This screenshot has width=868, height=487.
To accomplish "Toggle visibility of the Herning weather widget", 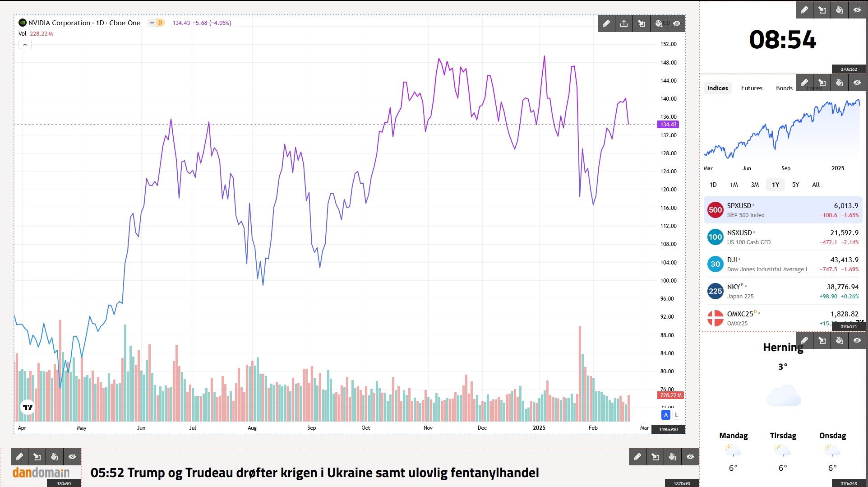I will pyautogui.click(x=857, y=340).
